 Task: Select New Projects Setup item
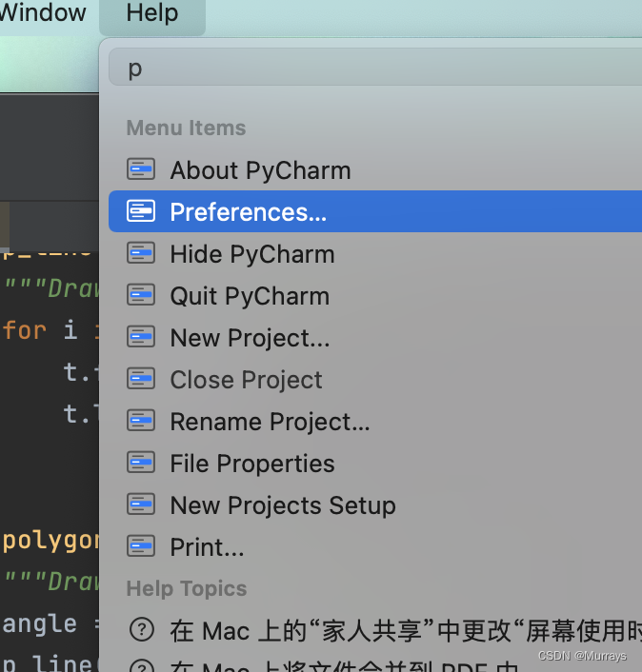point(375,504)
